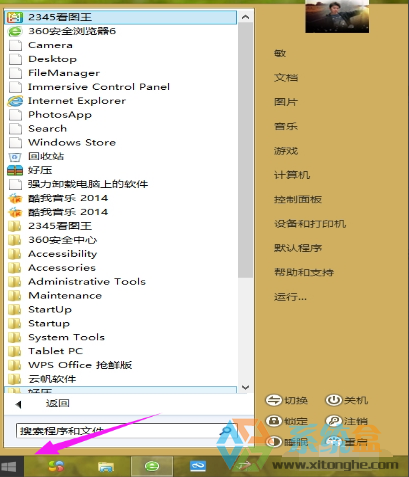
Task: Open 控制面板 control panel
Action: click(298, 199)
